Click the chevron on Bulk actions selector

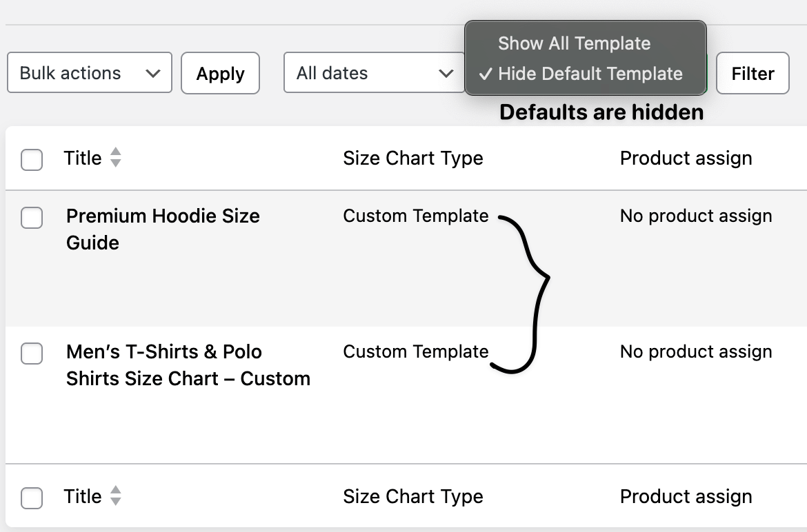153,72
